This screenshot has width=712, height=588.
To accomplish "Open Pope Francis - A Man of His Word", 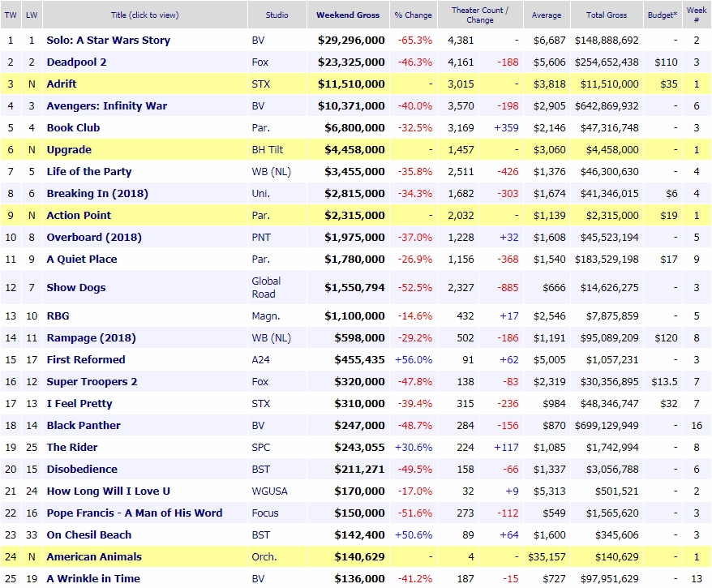I will coord(135,513).
